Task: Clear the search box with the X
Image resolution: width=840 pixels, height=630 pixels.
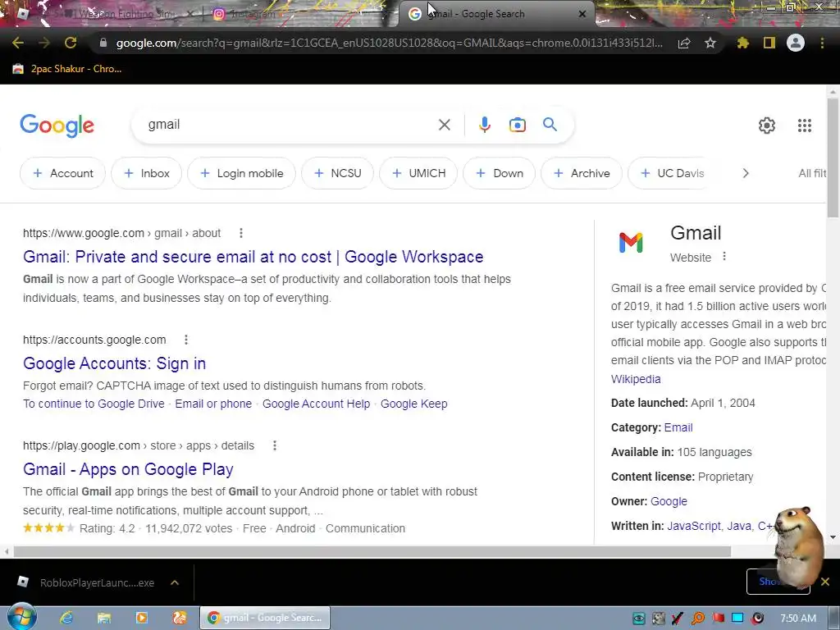Action: point(445,125)
